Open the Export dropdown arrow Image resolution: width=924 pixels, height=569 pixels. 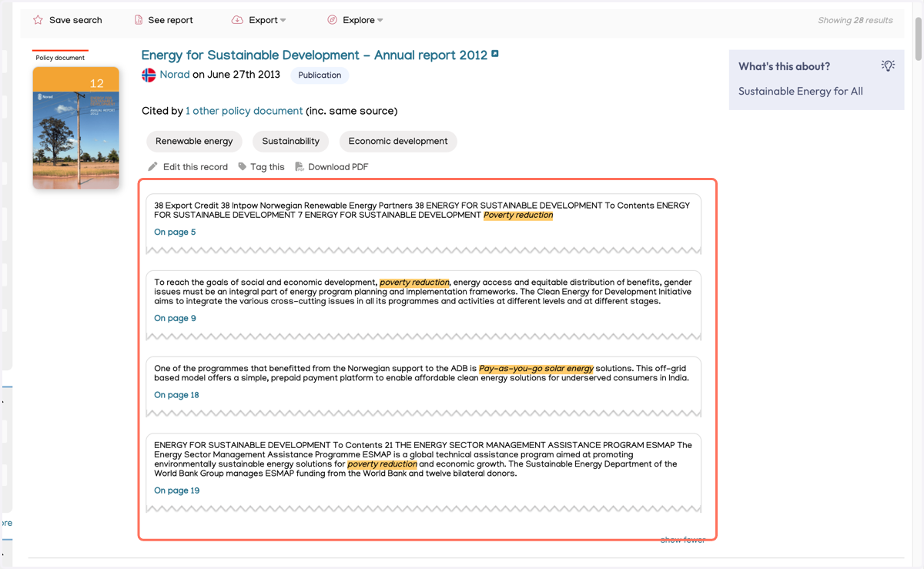coord(283,21)
